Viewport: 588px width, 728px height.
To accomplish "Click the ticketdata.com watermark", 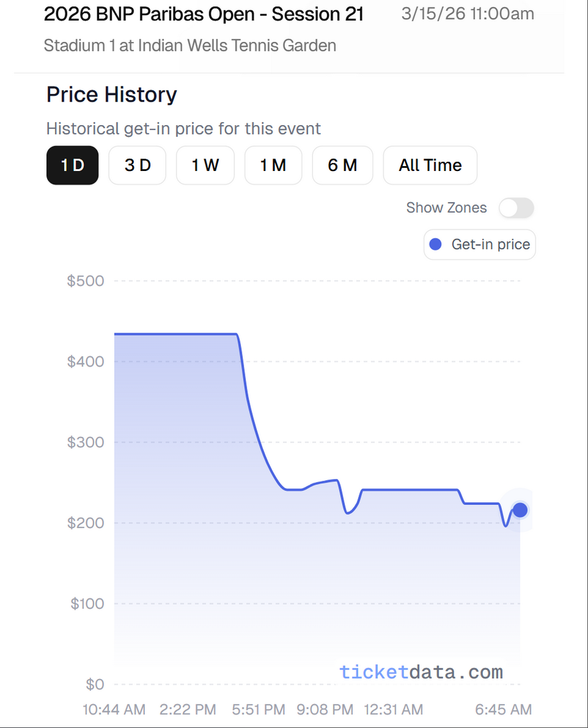I will [x=421, y=672].
